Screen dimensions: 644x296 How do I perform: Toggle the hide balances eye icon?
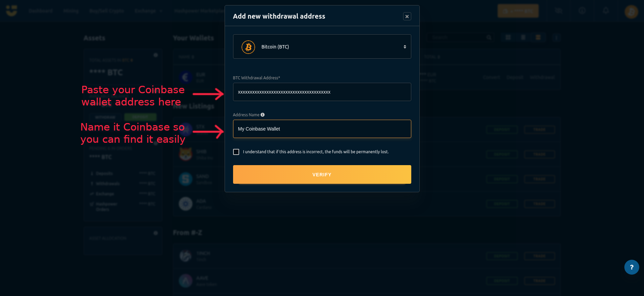[558, 11]
